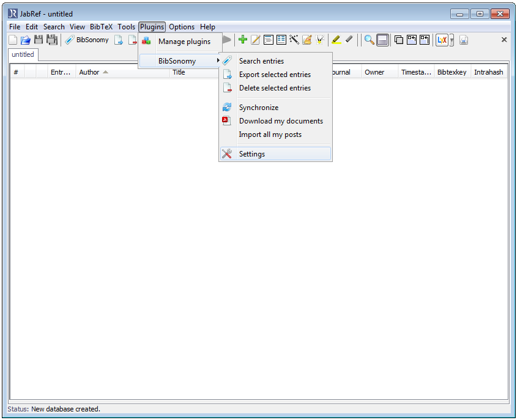520x420 pixels.
Task: Click the Save database floppy icon
Action: pyautogui.click(x=39, y=40)
